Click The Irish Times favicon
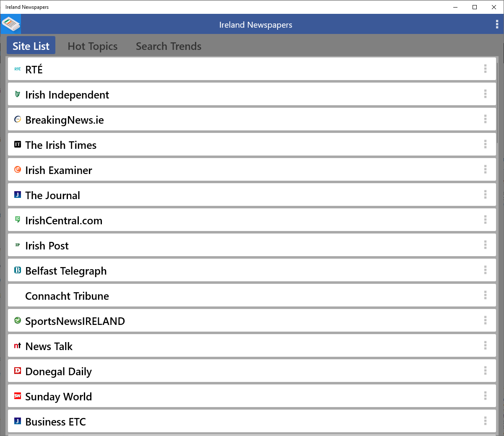This screenshot has height=436, width=504. [x=18, y=144]
